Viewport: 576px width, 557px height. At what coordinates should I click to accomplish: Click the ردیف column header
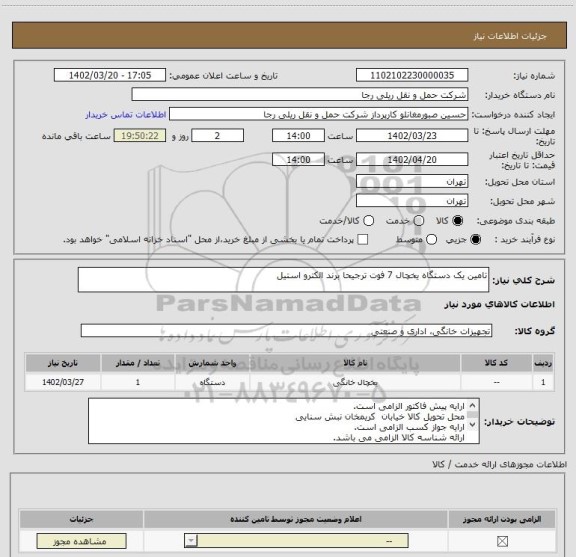[x=543, y=363]
